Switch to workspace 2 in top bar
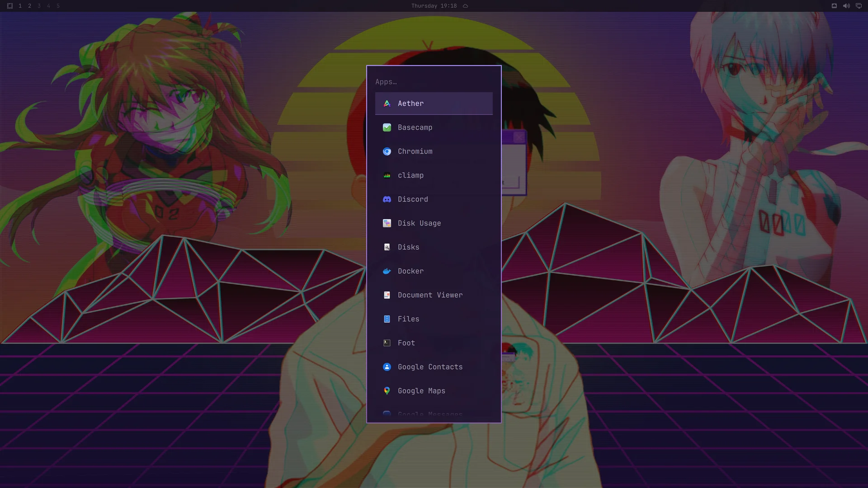Viewport: 868px width, 488px height. tap(29, 6)
